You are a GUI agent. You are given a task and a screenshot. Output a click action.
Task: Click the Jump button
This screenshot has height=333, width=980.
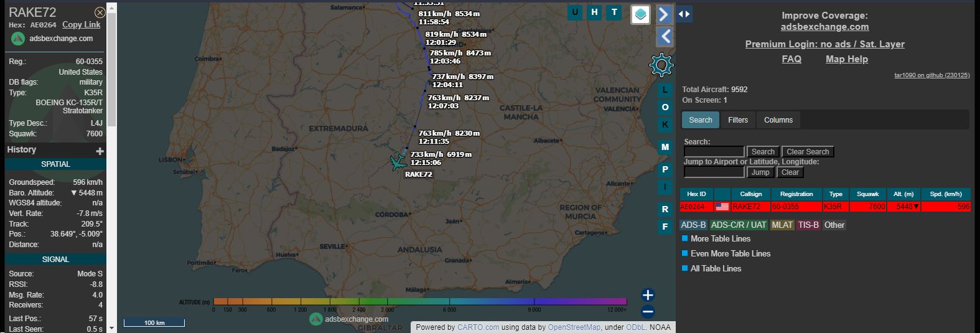(x=760, y=172)
